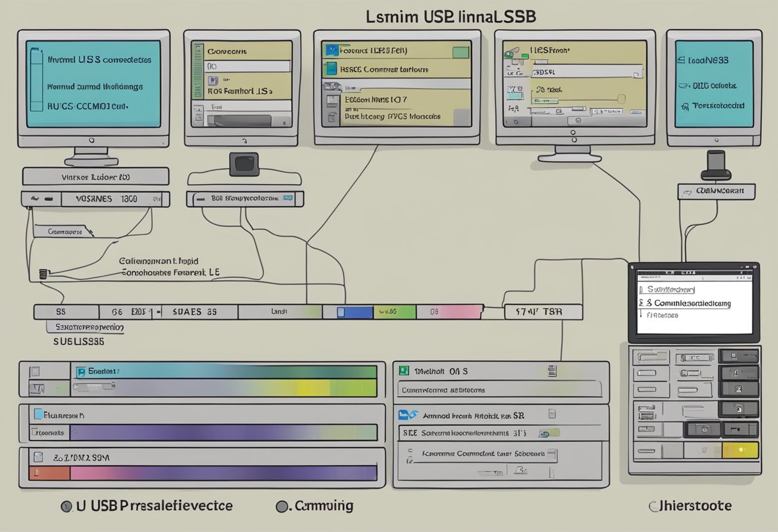778x532 pixels.
Task: Select the green drive icon on BSSE Comment row
Action: [332, 68]
